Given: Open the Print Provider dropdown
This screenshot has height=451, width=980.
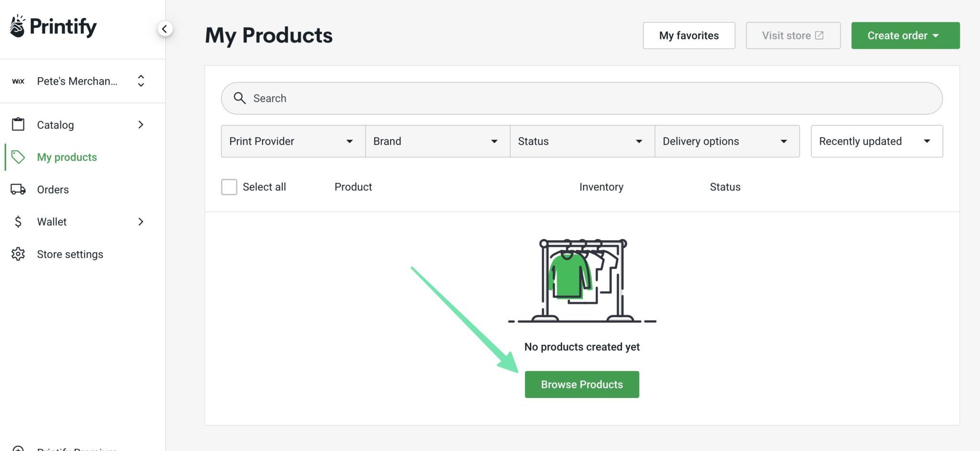Looking at the screenshot, I should [x=292, y=141].
